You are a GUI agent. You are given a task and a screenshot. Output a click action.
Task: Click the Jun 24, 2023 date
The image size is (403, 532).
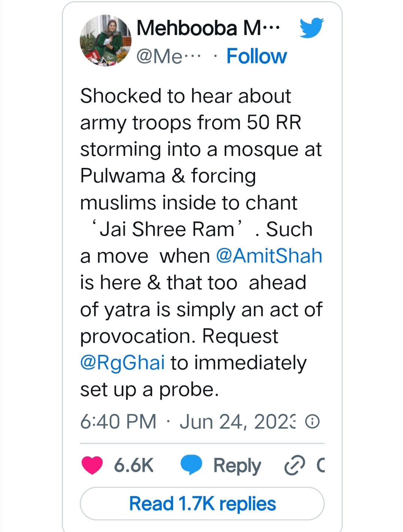point(237,421)
